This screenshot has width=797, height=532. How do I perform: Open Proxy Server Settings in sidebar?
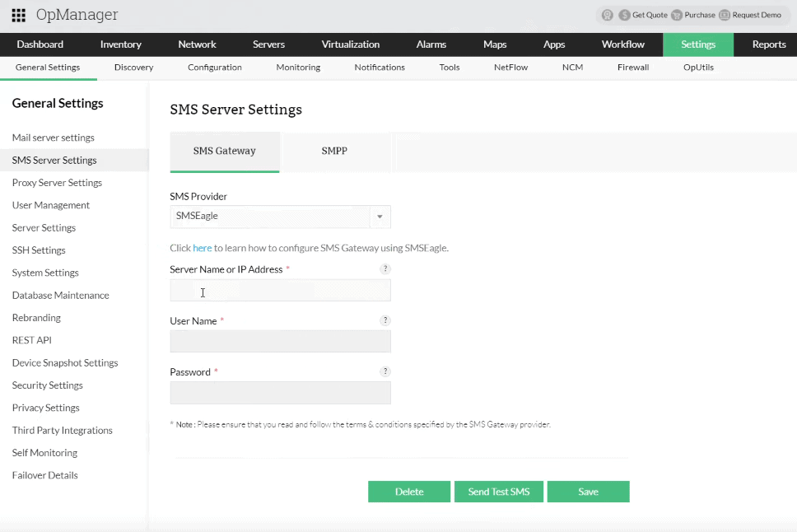pos(57,183)
